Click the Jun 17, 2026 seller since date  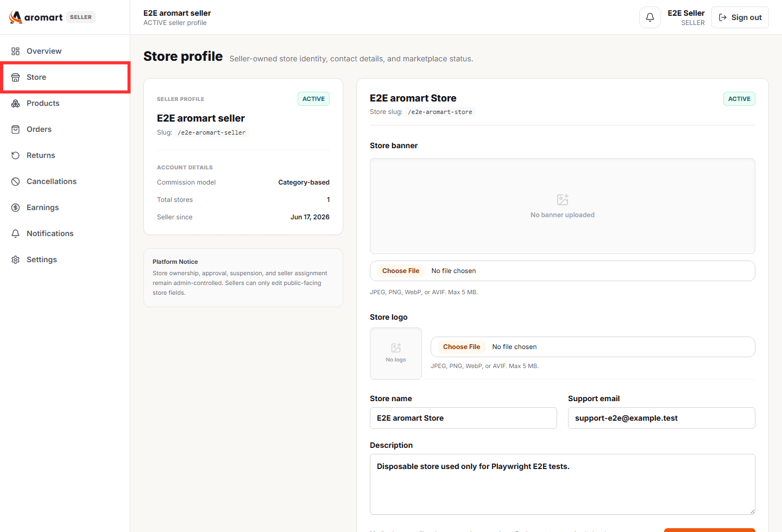pyautogui.click(x=310, y=217)
